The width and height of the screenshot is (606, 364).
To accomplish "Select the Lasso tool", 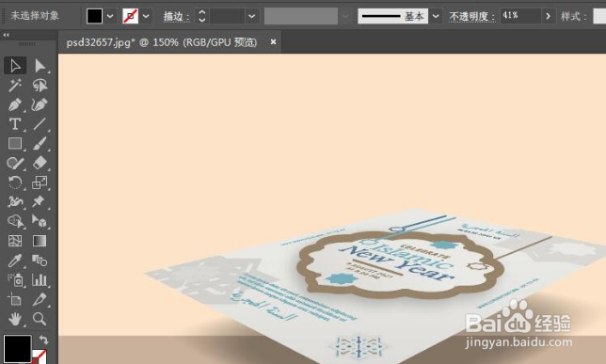I will (x=40, y=85).
